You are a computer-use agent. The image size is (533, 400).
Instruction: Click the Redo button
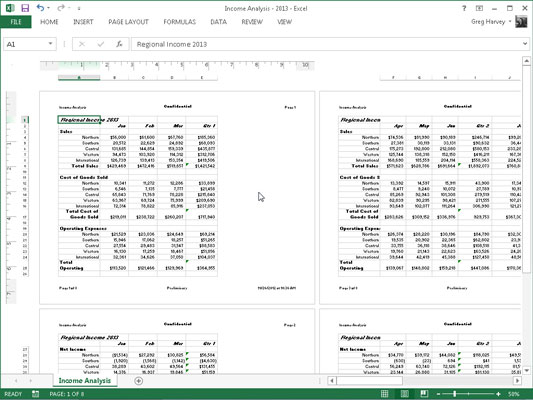61,8
